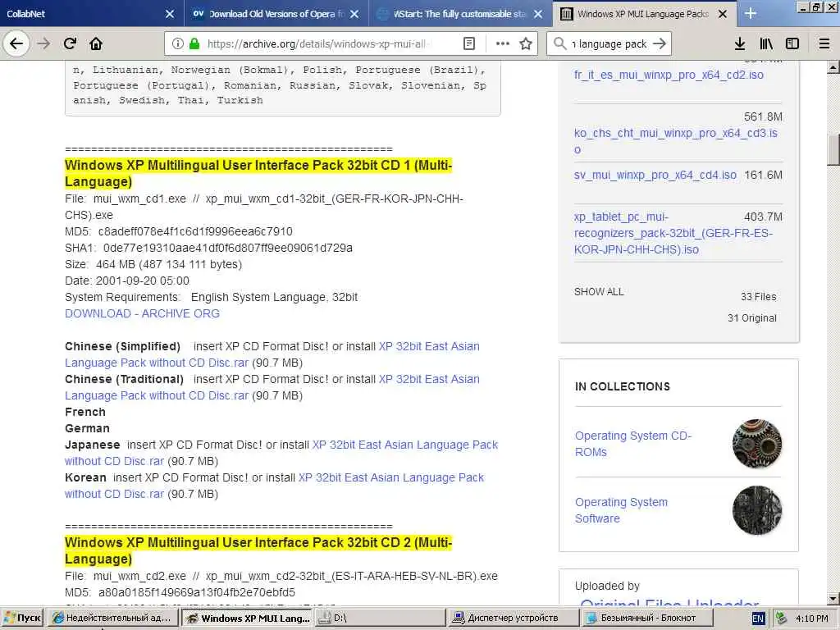Close the CollabNet tab
The height and width of the screenshot is (630, 840).
tap(169, 14)
